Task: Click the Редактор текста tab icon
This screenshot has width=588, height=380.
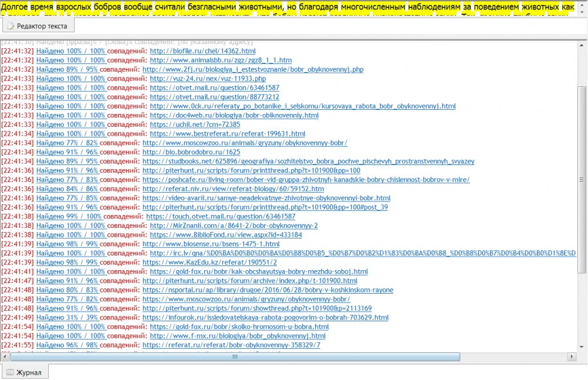Action: (x=11, y=26)
